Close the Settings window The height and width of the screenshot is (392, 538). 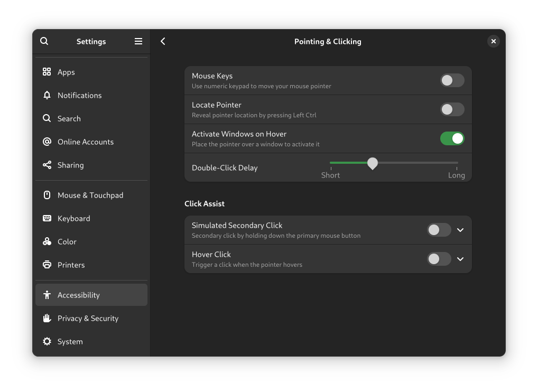point(493,41)
